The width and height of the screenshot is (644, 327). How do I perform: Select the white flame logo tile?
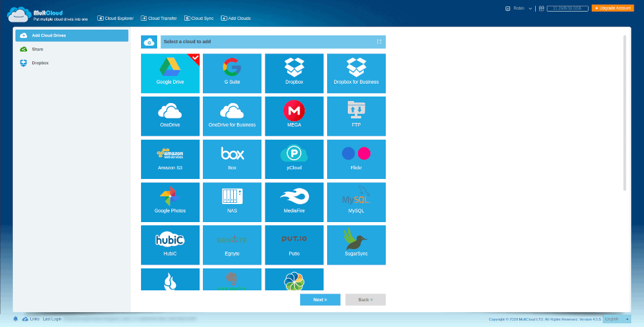[x=170, y=279]
